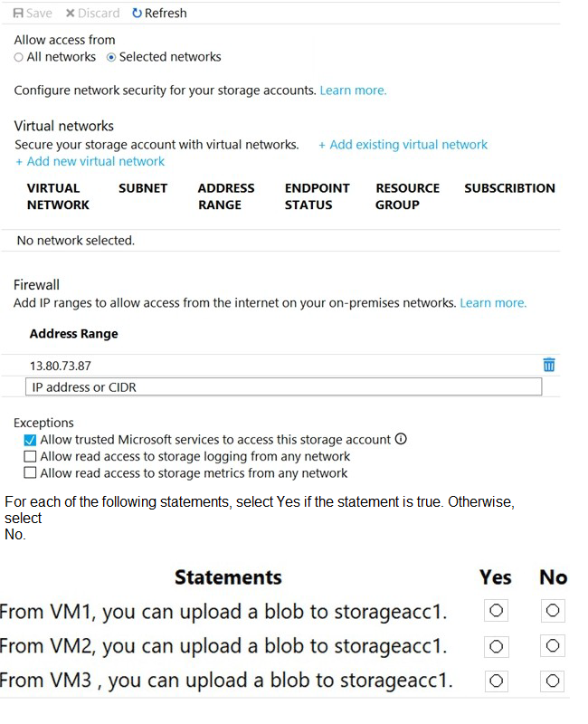
Task: Refresh the storage network settings
Action: point(159,14)
